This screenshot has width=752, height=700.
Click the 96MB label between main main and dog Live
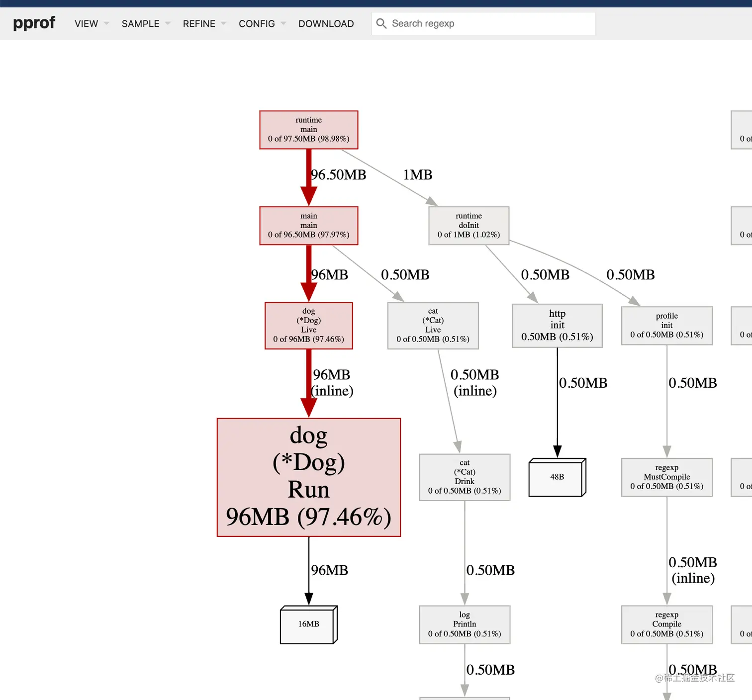[x=330, y=275]
